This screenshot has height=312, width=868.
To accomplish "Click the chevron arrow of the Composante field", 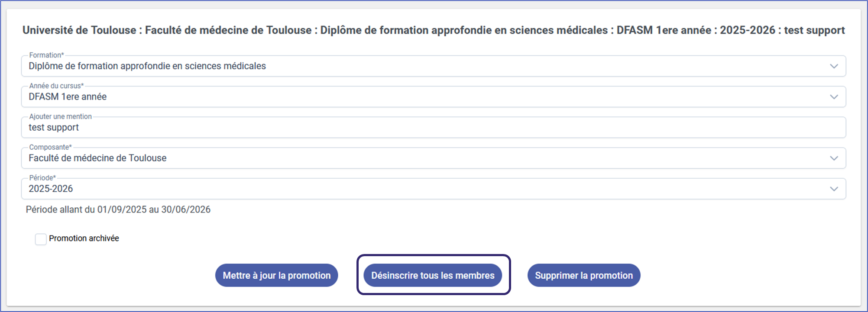I will point(834,158).
